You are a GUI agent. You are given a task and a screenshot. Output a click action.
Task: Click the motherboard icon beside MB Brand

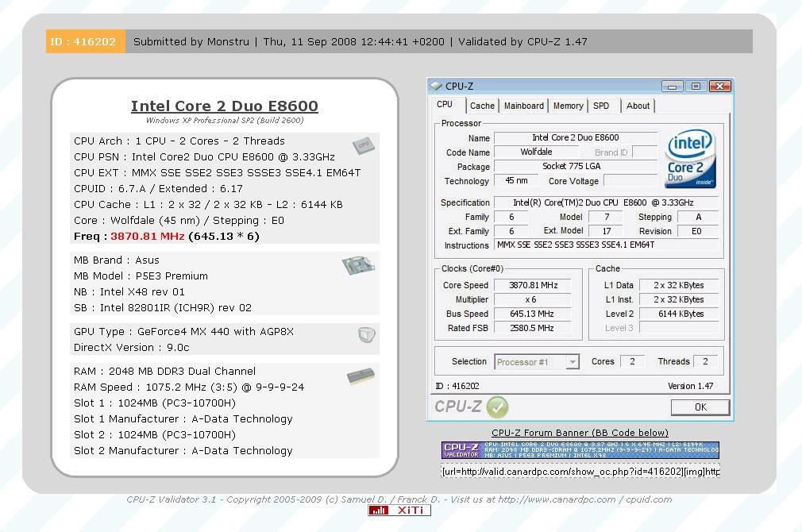coord(358,265)
